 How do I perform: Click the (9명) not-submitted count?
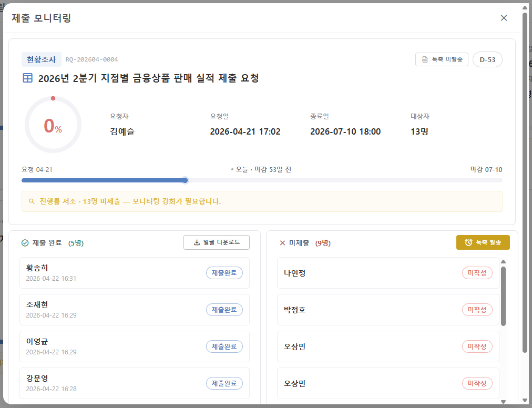tap(323, 243)
